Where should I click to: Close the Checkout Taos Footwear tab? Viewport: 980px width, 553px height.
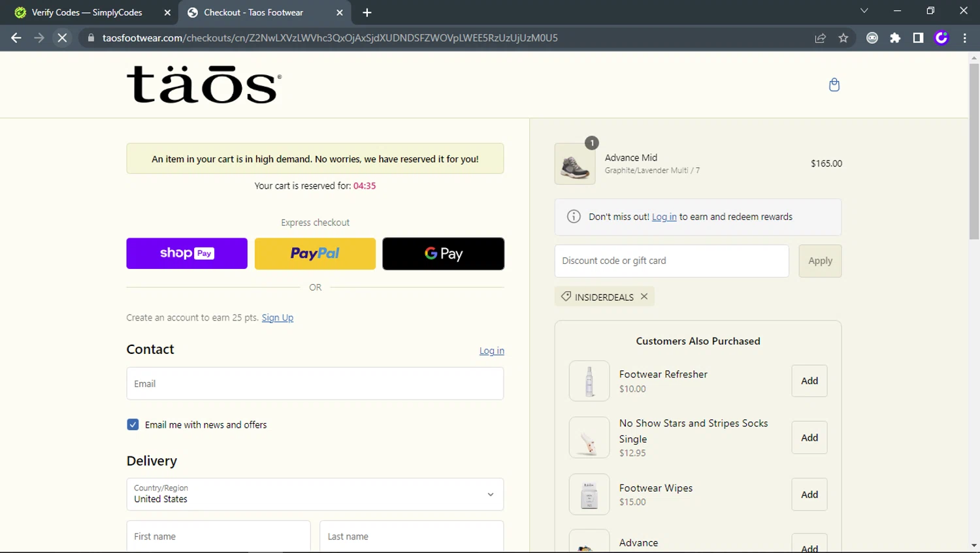pos(340,12)
